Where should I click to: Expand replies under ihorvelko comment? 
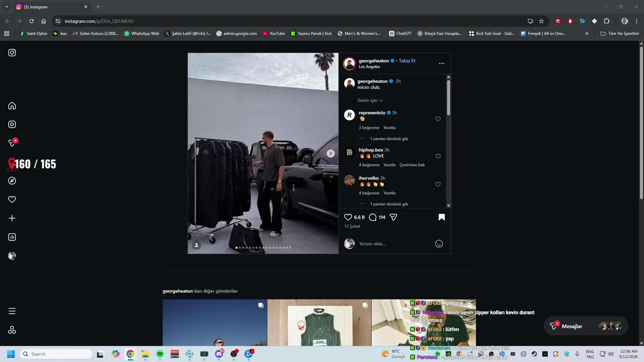pos(389,204)
